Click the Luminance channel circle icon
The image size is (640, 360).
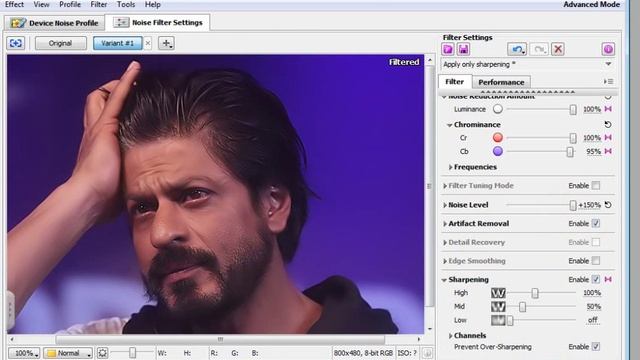(x=498, y=109)
